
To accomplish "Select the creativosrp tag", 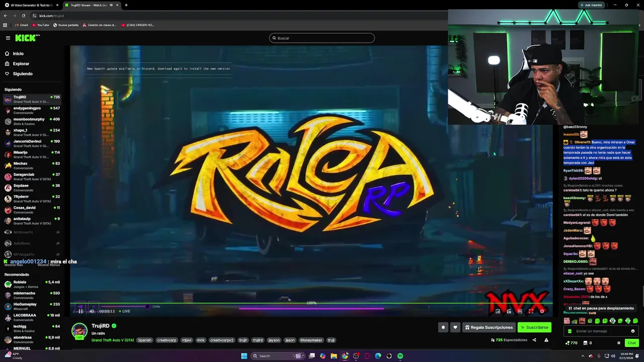I will [167, 340].
